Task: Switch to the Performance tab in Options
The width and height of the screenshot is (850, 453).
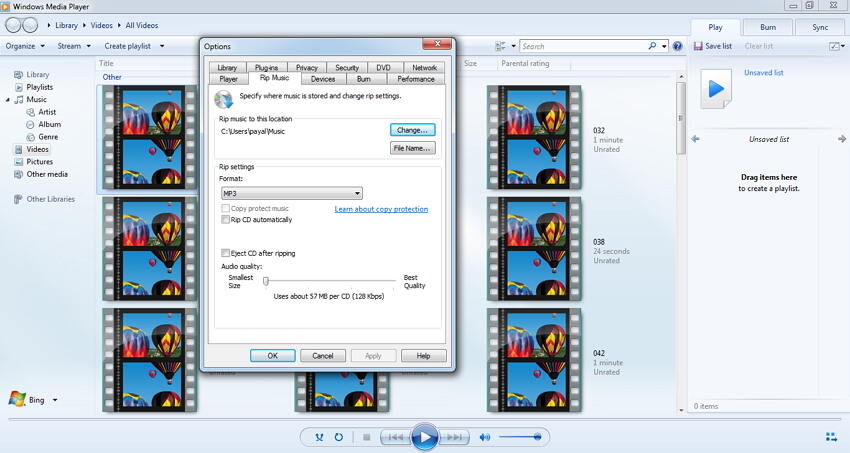Action: pyautogui.click(x=416, y=79)
